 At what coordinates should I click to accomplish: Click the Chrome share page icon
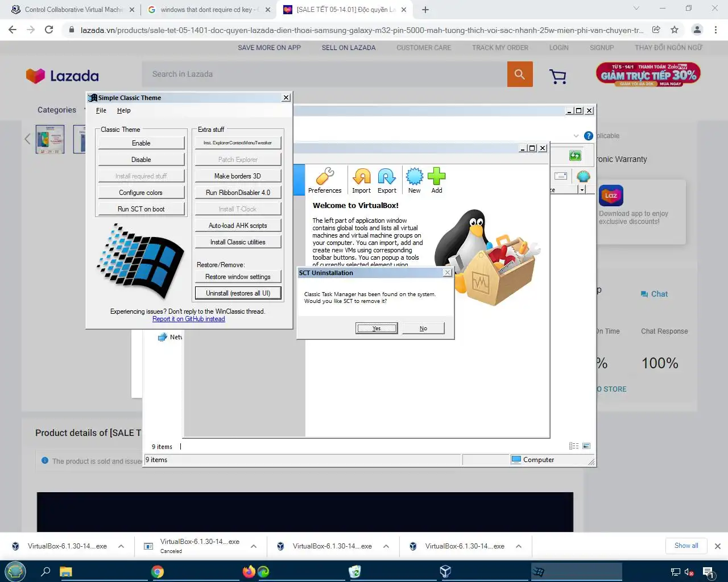pos(656,30)
